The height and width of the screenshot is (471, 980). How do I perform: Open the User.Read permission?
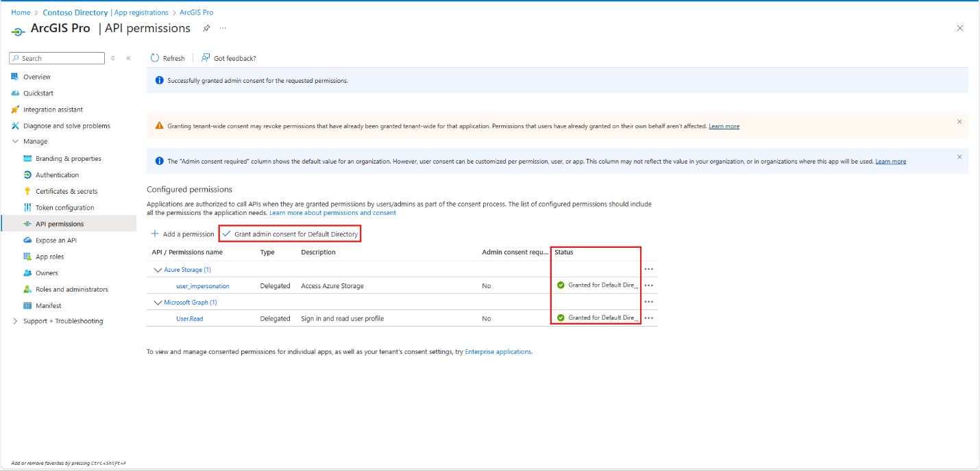pyautogui.click(x=190, y=319)
